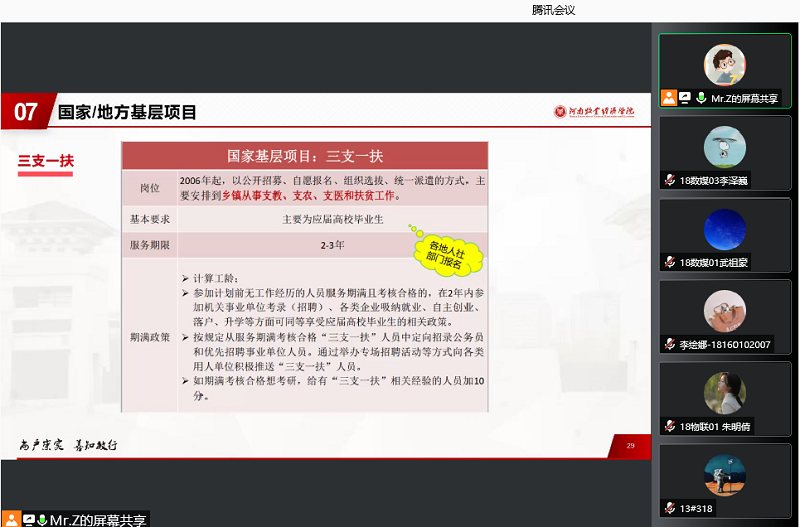Image resolution: width=800 pixels, height=527 pixels.
Task: Select Mr.Z's cartoon avatar thumbnail
Action: coord(724,64)
